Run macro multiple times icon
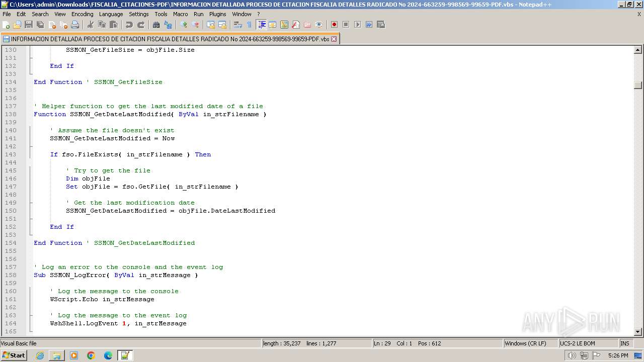 point(369,25)
